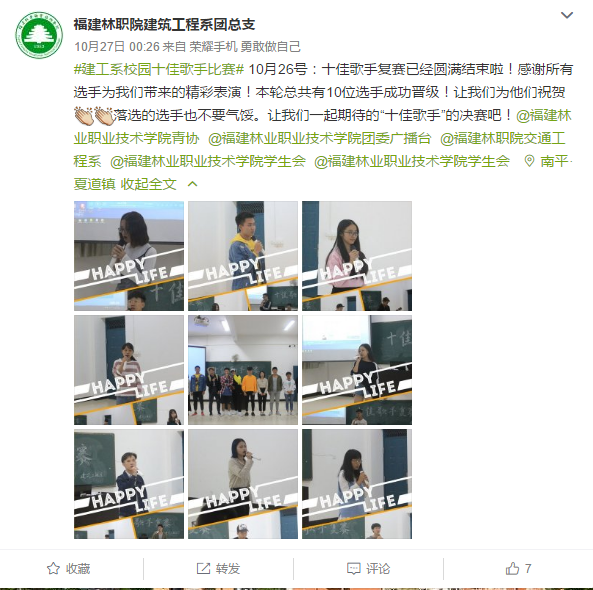Click the 10月27日 00:26 timestamp
Viewport: 593px width, 590px height.
pos(117,47)
